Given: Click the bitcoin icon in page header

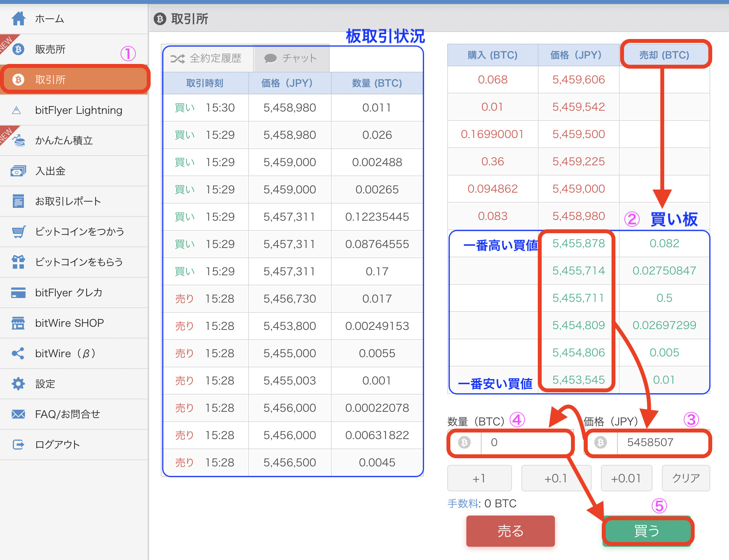Looking at the screenshot, I should [x=160, y=18].
